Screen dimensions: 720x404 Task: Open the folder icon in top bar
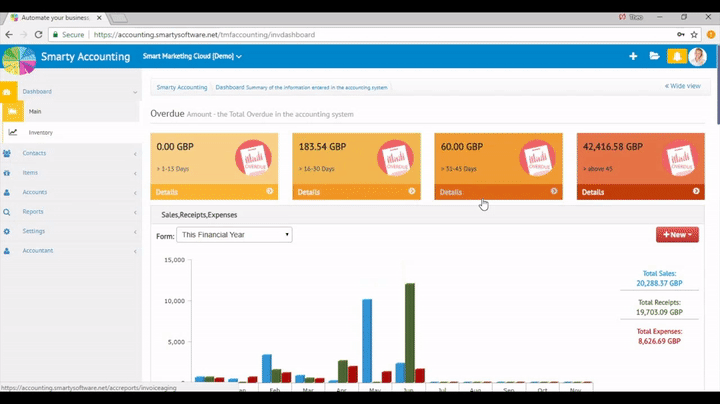coord(654,57)
